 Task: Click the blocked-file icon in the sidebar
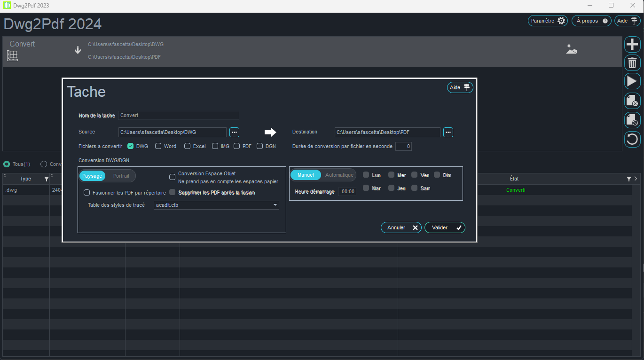[632, 120]
